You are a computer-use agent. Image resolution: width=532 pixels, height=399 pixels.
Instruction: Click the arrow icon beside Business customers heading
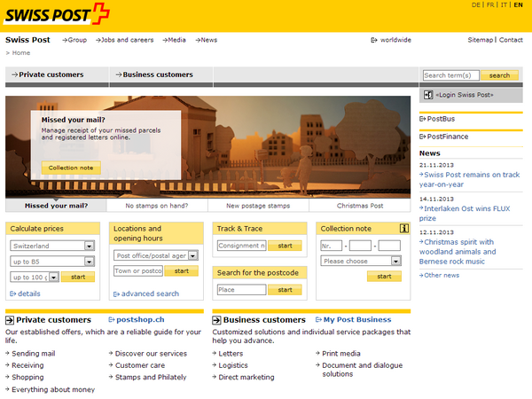(x=216, y=320)
